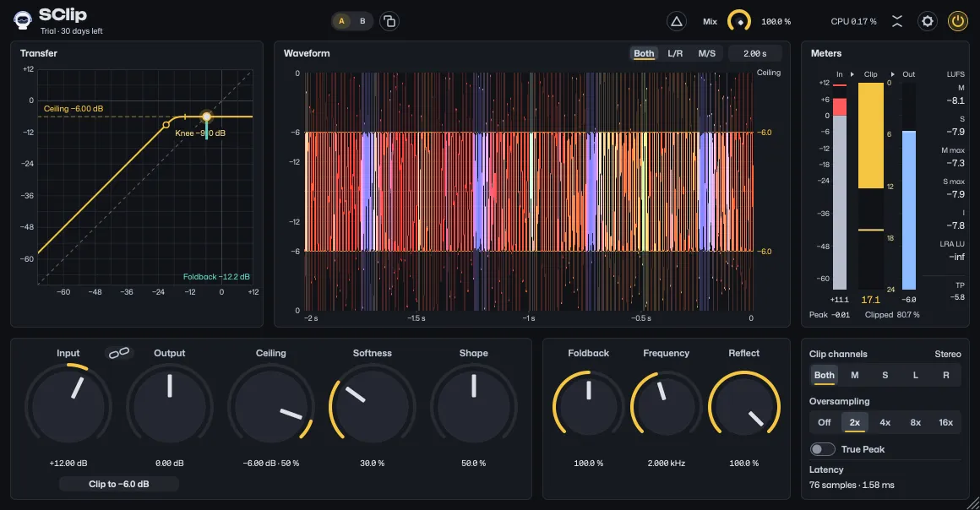
Task: Clip the R channel only
Action: pyautogui.click(x=945, y=375)
